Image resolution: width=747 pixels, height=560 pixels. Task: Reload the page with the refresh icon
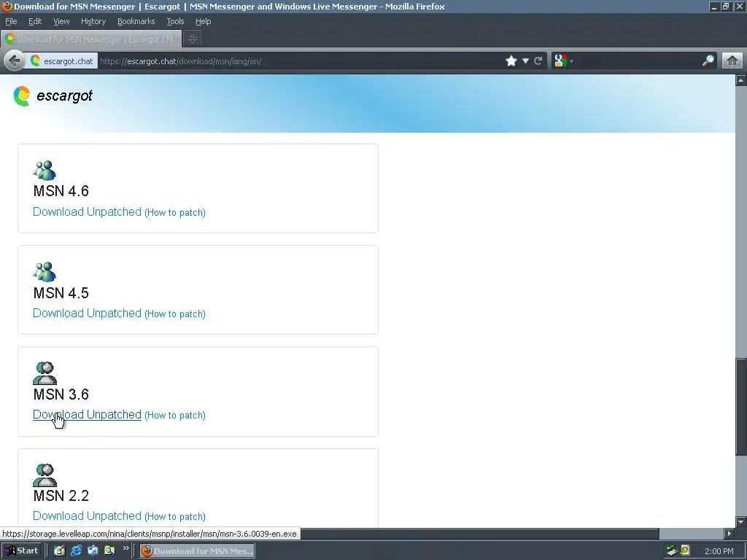click(x=538, y=61)
